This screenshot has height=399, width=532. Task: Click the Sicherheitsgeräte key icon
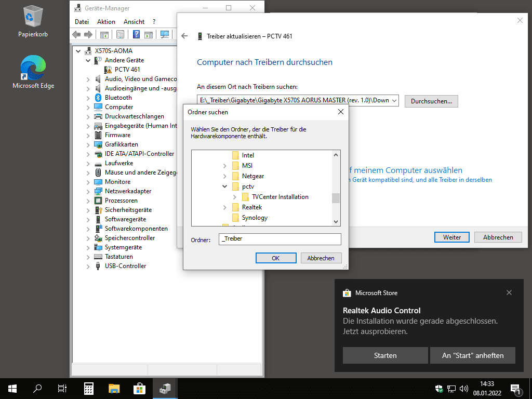pos(98,210)
